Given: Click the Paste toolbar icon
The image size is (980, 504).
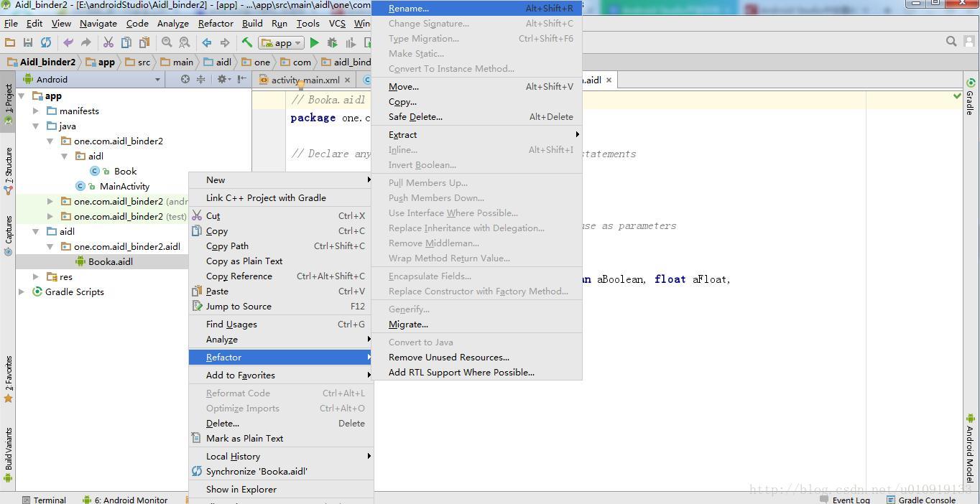Looking at the screenshot, I should tap(144, 43).
